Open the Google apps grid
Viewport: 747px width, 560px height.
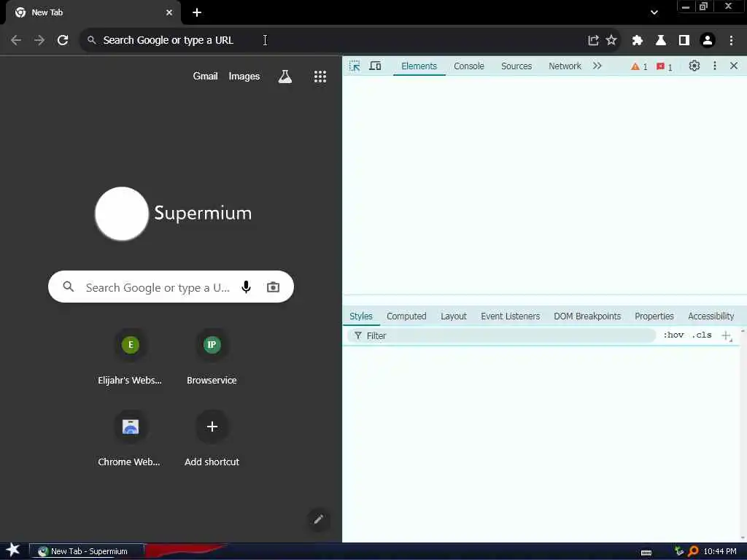[320, 77]
